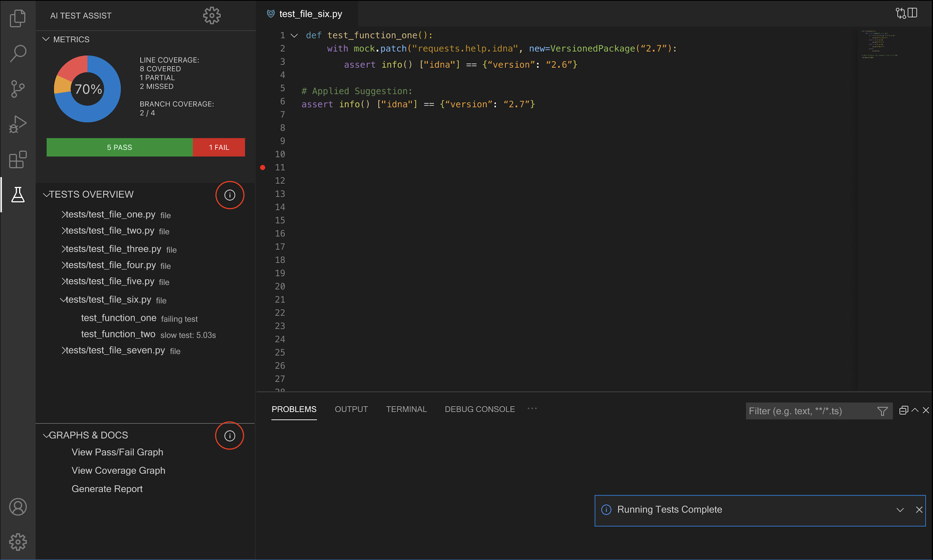Viewport: 933px width, 560px height.
Task: Switch to the OUTPUT tab
Action: (351, 409)
